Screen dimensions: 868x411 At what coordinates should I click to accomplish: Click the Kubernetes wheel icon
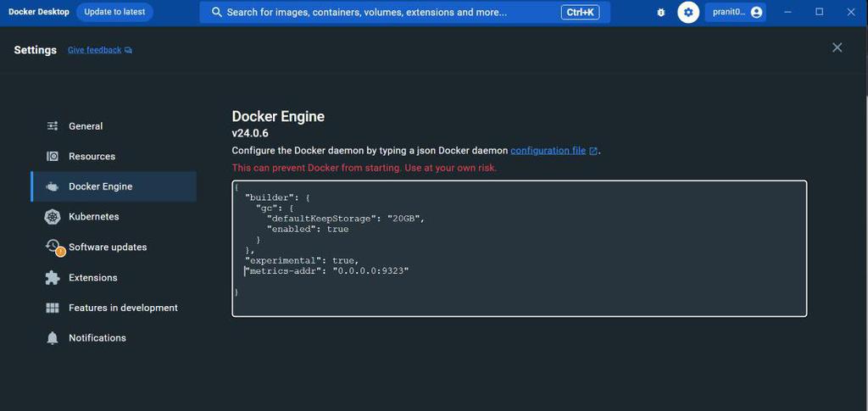pyautogui.click(x=53, y=217)
